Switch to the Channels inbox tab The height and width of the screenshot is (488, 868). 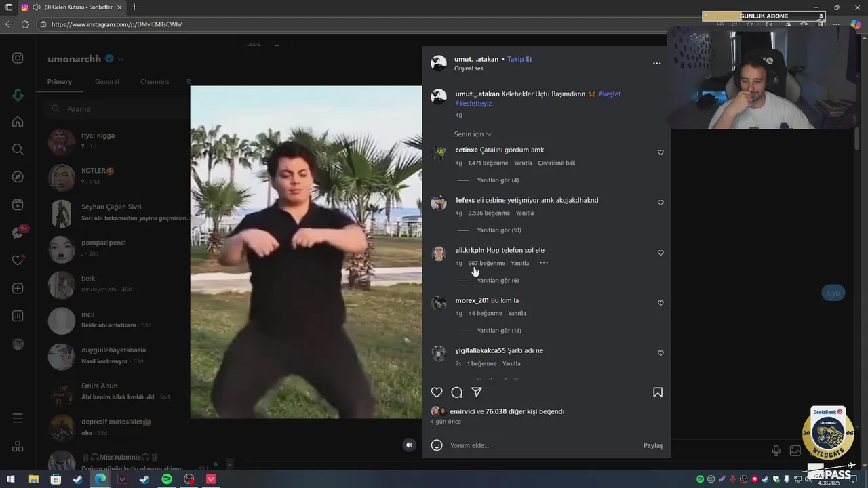coord(155,81)
